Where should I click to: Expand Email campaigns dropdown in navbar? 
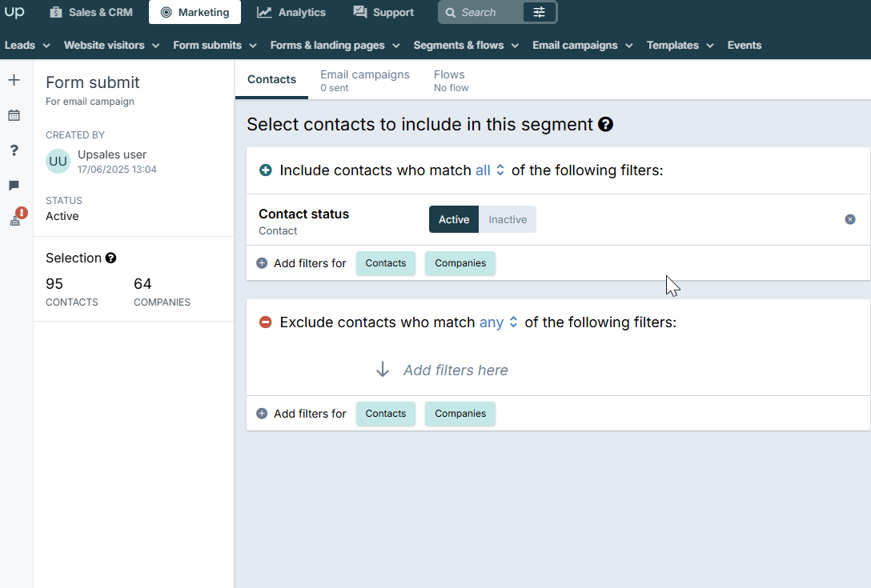(583, 45)
